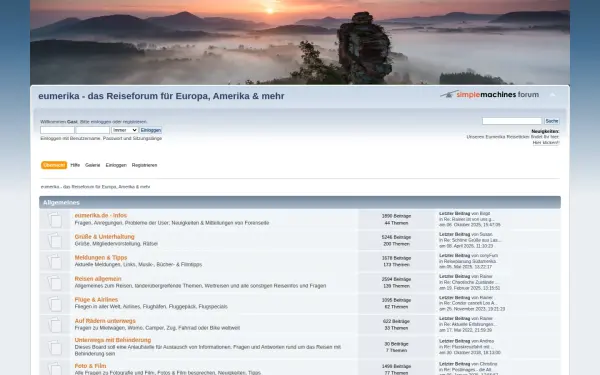The width and height of the screenshot is (600, 375).
Task: Open the eumerika.de - Infos board icon
Action: (x=55, y=219)
